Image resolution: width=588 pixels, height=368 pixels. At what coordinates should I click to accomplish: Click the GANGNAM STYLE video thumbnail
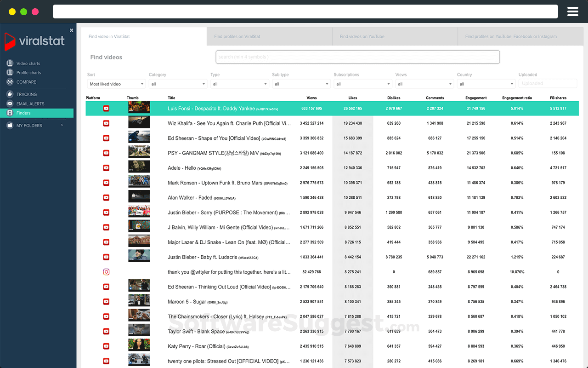point(139,153)
